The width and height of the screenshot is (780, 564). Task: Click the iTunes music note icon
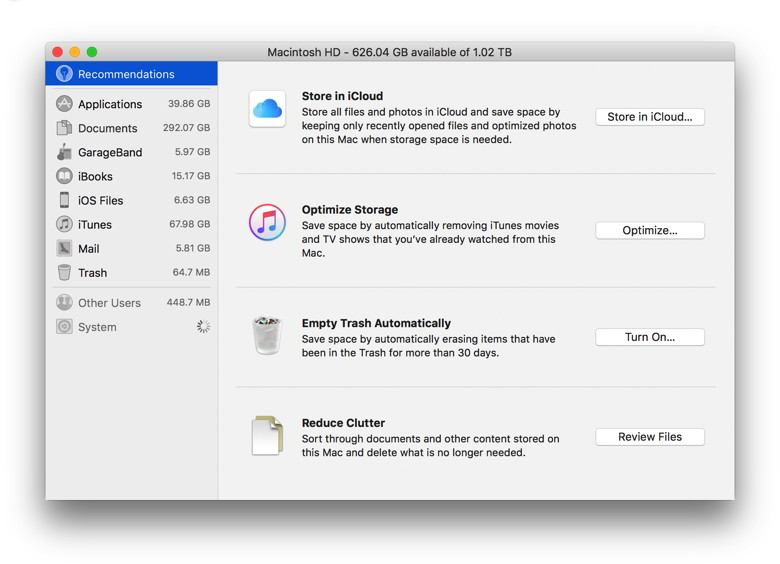click(x=267, y=222)
